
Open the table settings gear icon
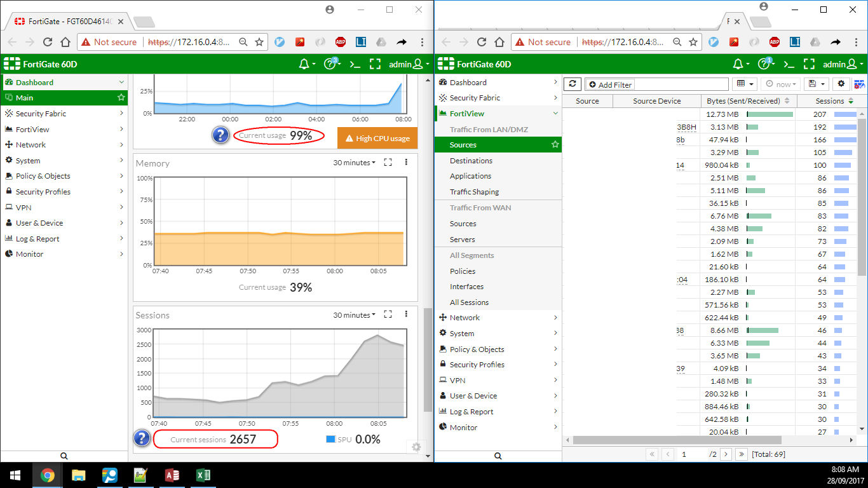[x=840, y=83]
